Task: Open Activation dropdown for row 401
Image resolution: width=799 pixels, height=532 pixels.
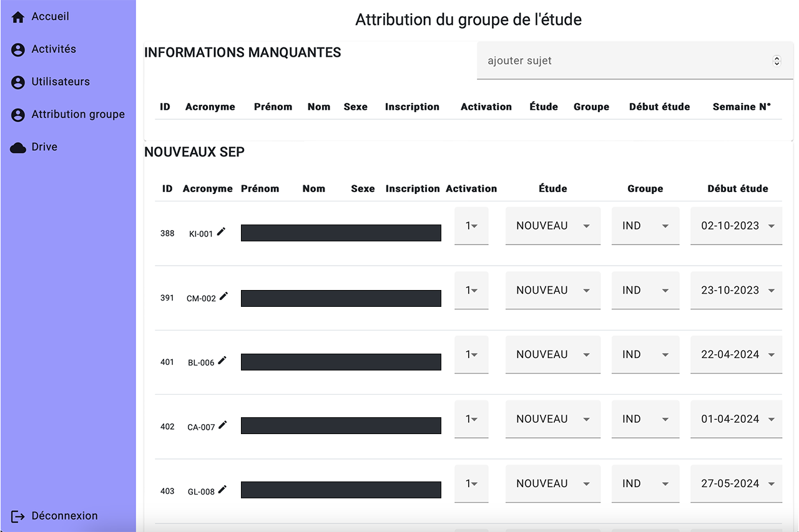Action: click(471, 354)
